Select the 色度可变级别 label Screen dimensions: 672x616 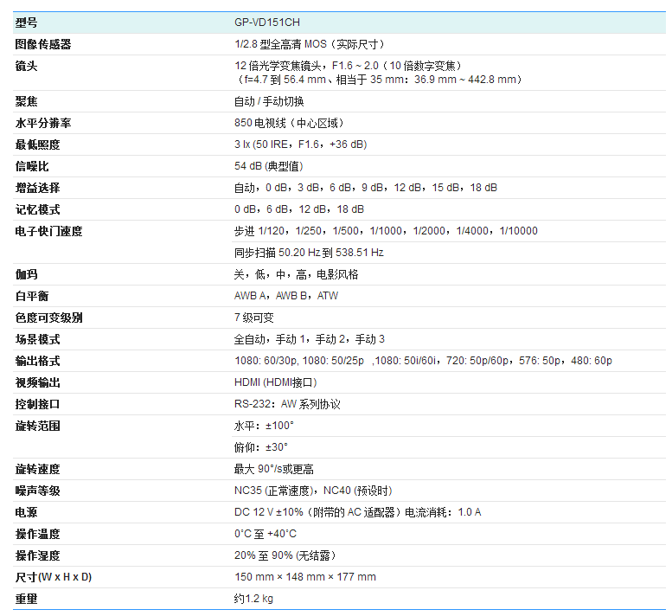[48, 318]
